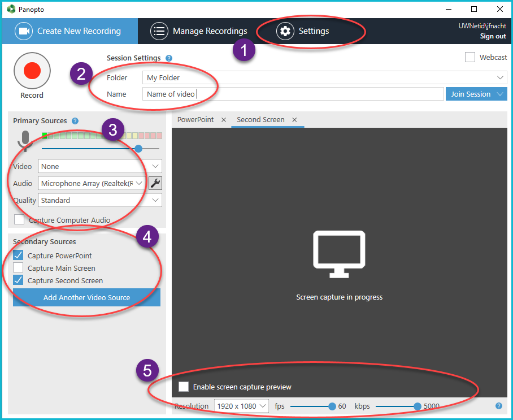Enable Capture Computer Audio checkbox

click(x=19, y=219)
